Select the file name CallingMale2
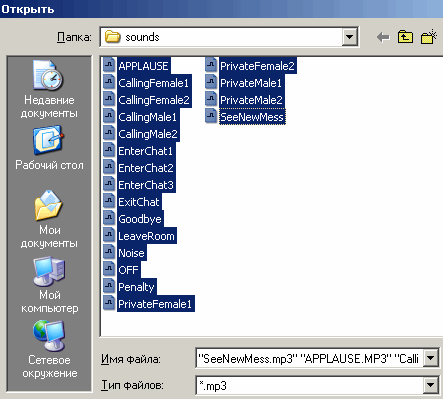Viewport: 443px width, 399px height. [148, 134]
